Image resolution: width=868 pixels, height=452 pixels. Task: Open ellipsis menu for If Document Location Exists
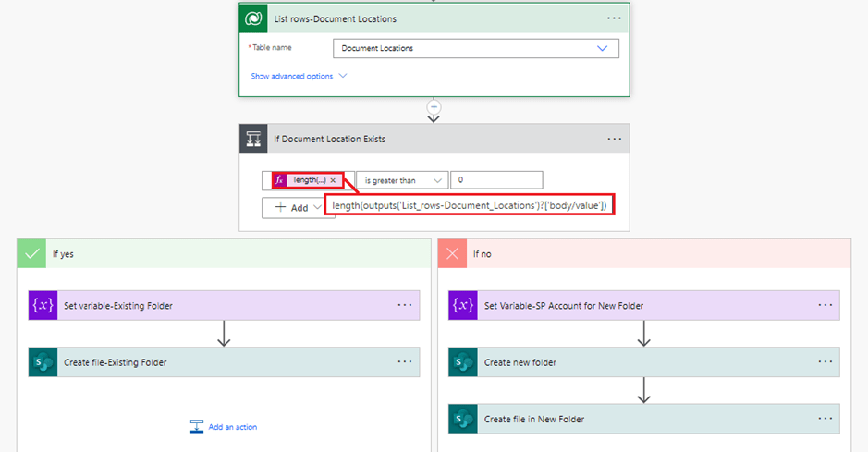pyautogui.click(x=614, y=139)
